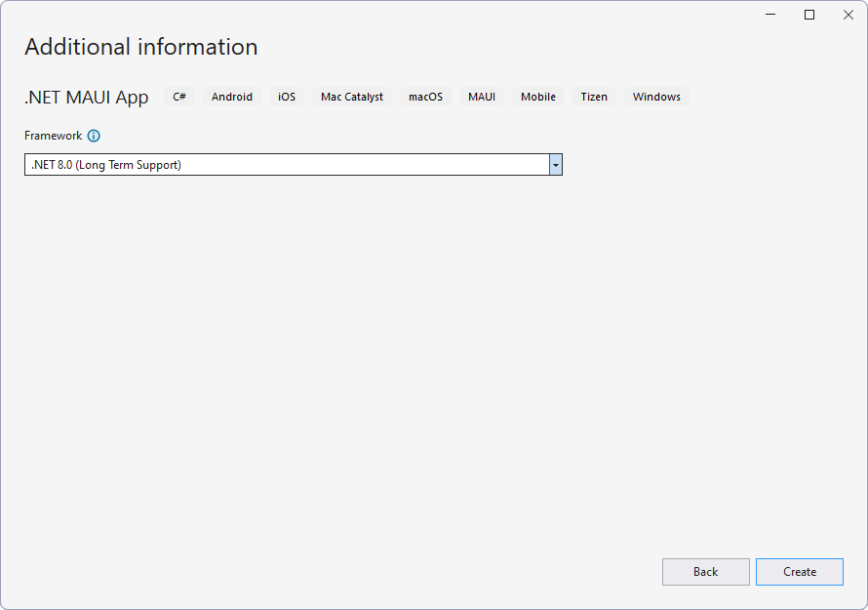Select the iOS tag
The image size is (868, 610).
pyautogui.click(x=287, y=97)
